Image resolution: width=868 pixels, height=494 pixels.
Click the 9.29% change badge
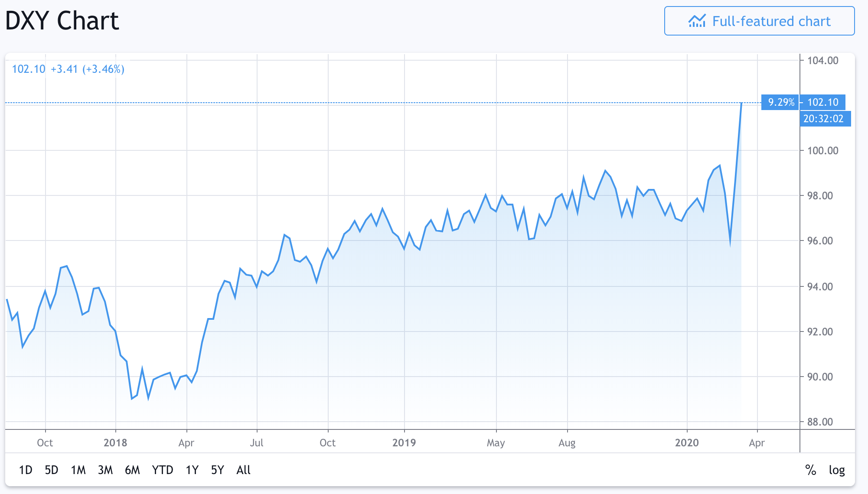point(781,102)
